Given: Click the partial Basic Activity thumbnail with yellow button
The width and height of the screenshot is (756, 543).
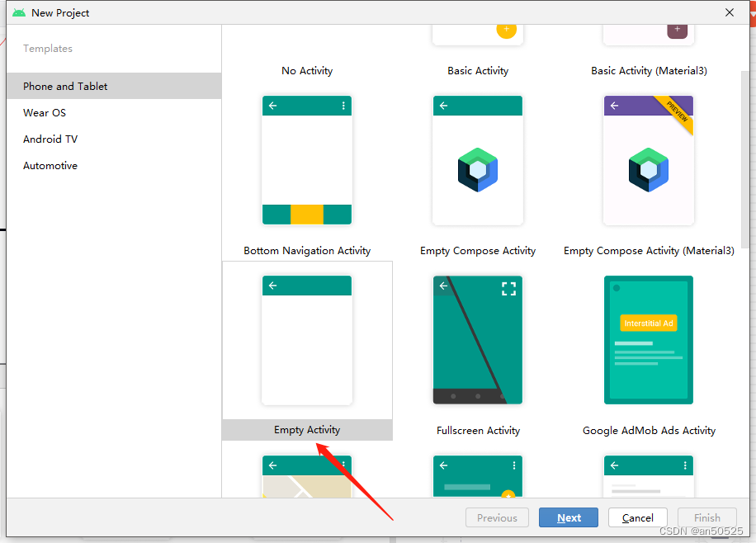Looking at the screenshot, I should coord(477,35).
